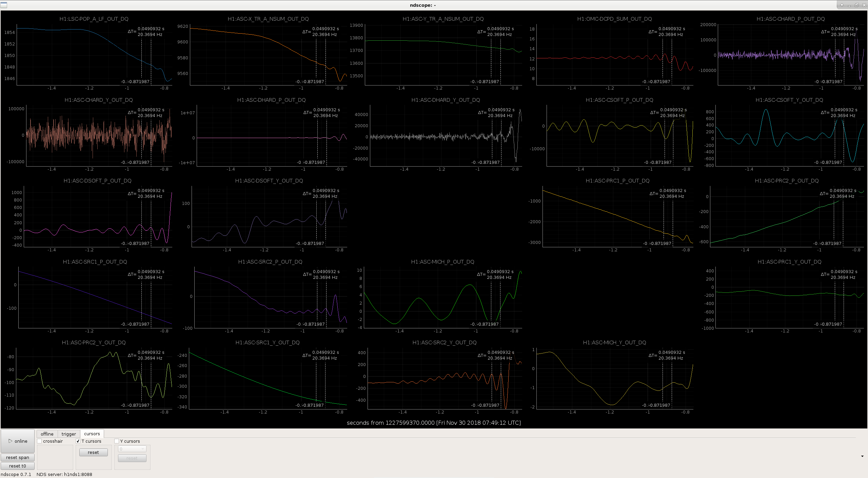Click the H1:ASC-X_TR_A_NSUM_OUT_DQ plot title
The image size is (868, 478).
click(x=268, y=19)
